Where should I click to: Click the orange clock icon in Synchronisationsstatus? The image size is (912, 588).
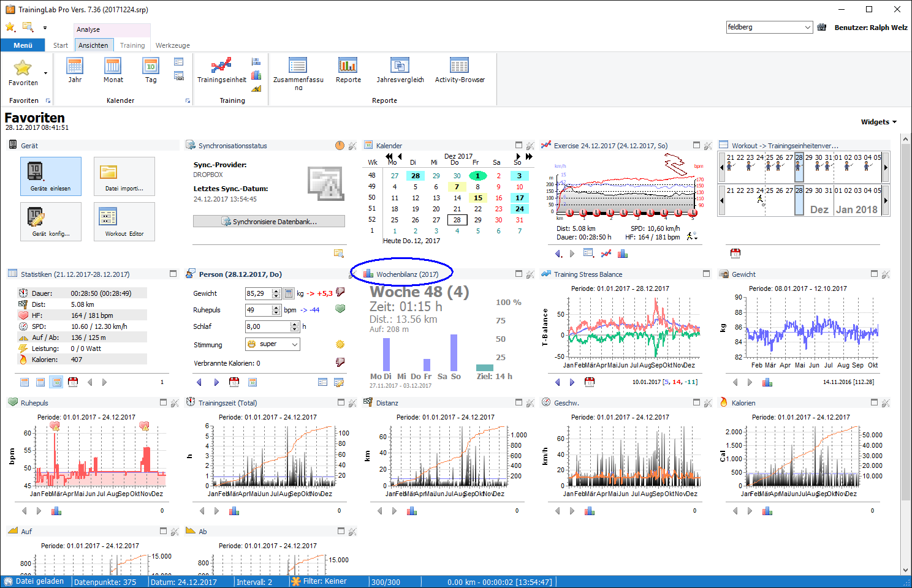tap(340, 145)
